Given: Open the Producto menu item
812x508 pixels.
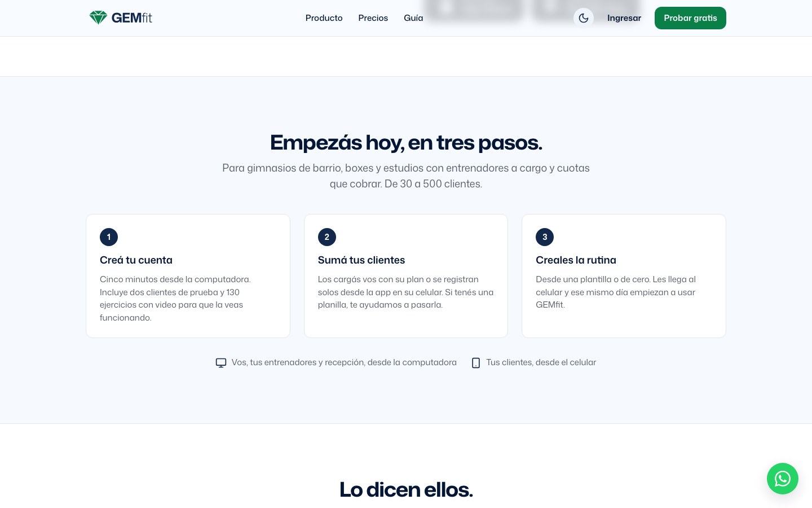Looking at the screenshot, I should [x=324, y=18].
